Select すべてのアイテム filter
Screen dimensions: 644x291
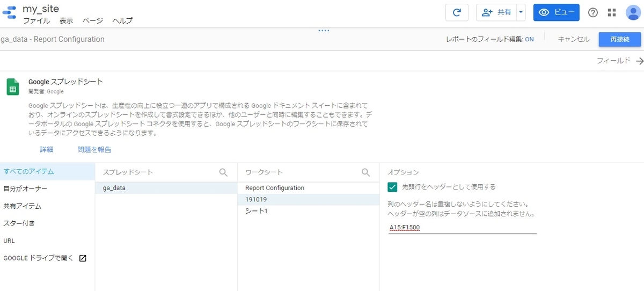(47, 172)
